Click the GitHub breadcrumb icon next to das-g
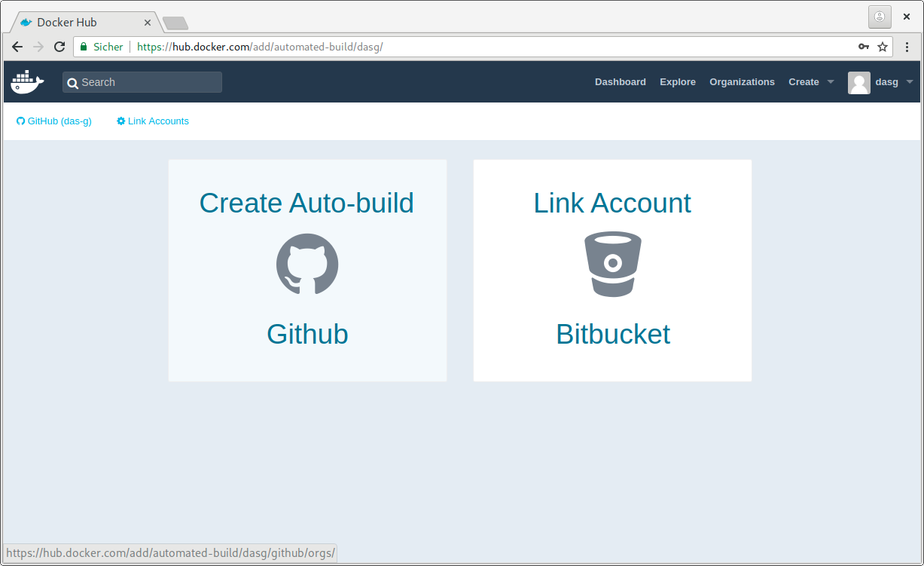 coord(20,121)
